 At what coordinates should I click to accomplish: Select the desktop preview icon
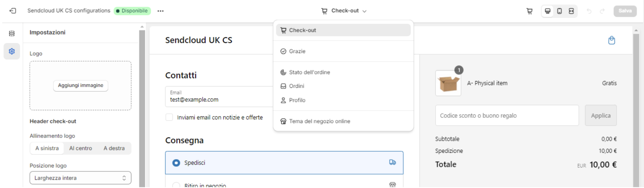[548, 11]
